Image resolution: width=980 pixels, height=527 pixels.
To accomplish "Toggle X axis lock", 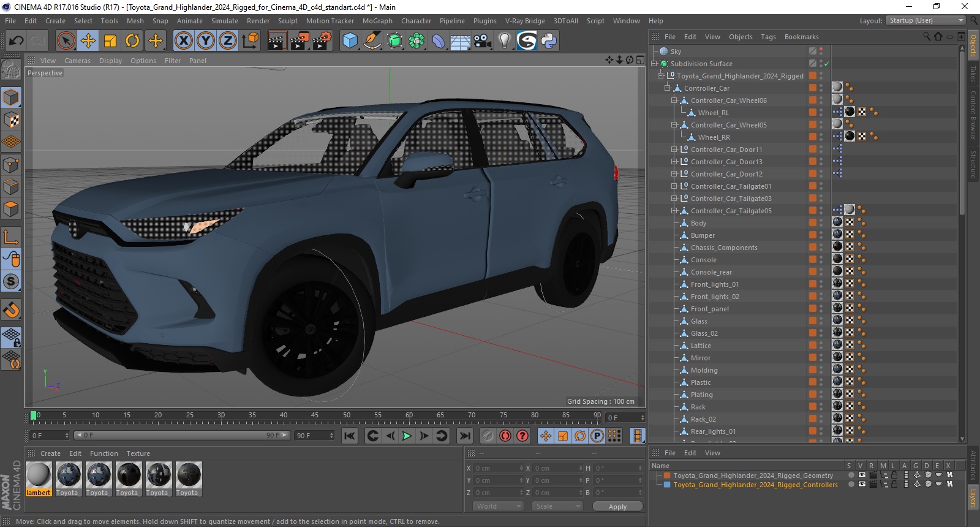I will 183,41.
